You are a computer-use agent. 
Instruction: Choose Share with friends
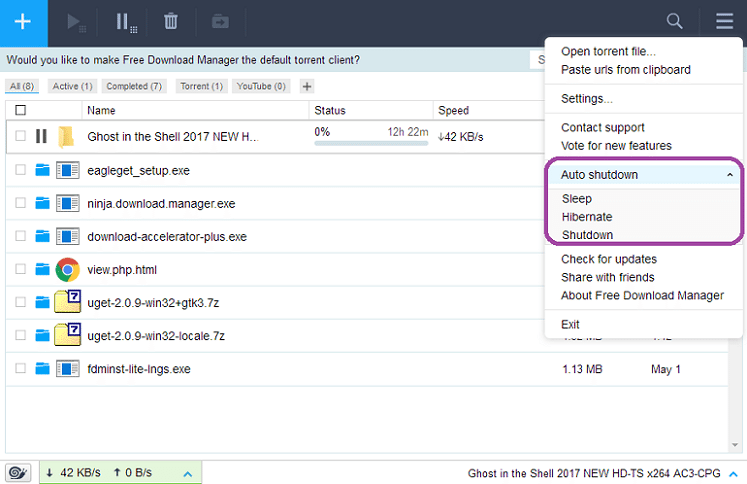pyautogui.click(x=607, y=277)
